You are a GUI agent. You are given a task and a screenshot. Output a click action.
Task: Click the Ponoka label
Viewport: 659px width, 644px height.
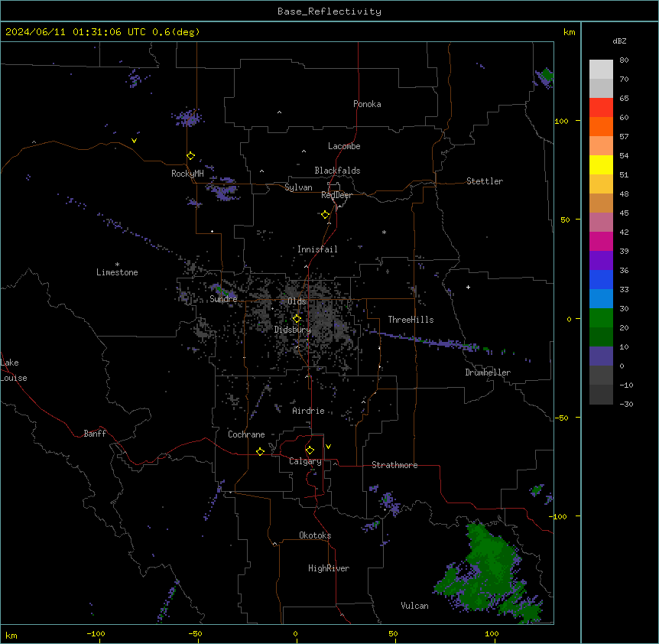pyautogui.click(x=367, y=104)
